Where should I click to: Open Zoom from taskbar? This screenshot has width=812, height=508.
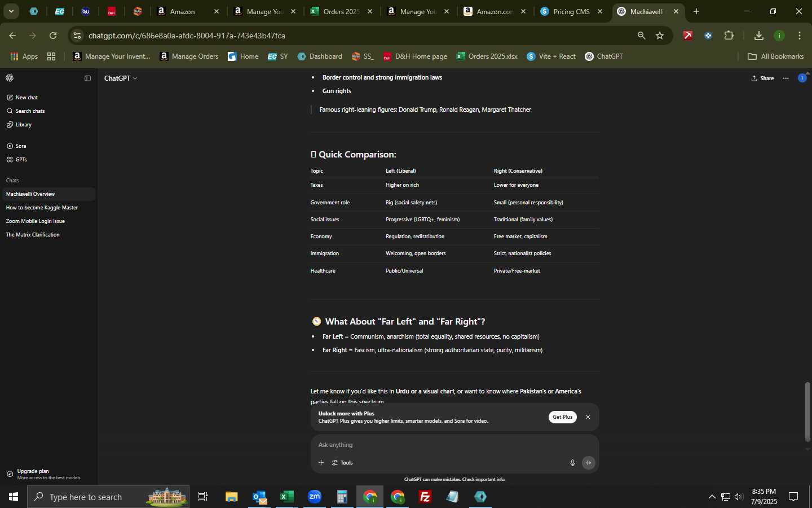coord(314,497)
